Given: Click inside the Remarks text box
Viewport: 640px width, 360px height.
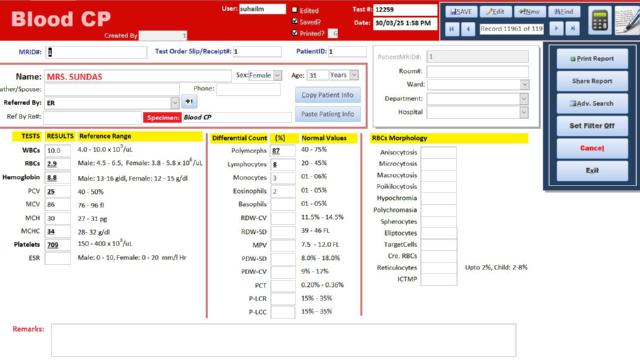Looking at the screenshot, I should 283,340.
